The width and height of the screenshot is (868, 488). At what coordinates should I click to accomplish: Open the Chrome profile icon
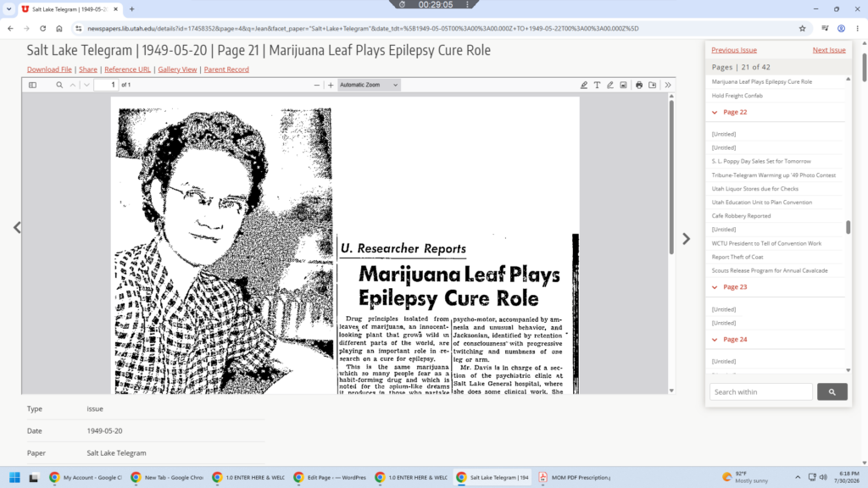(841, 28)
